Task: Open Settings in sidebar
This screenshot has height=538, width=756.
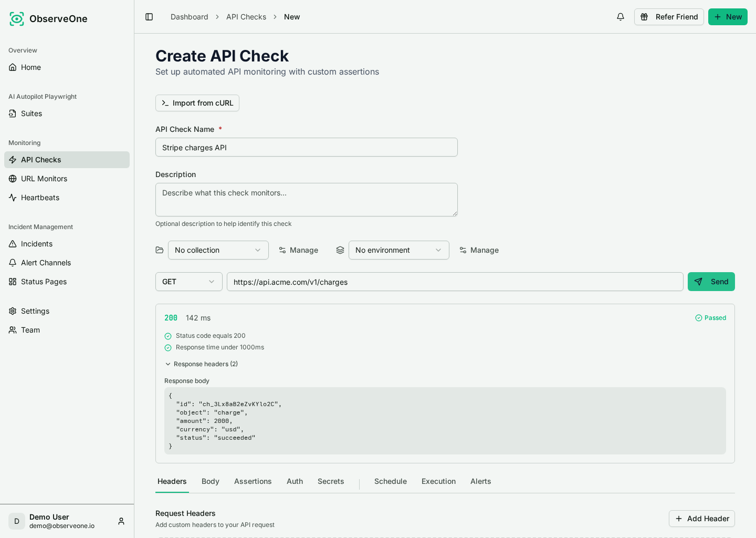Action: tap(67, 311)
